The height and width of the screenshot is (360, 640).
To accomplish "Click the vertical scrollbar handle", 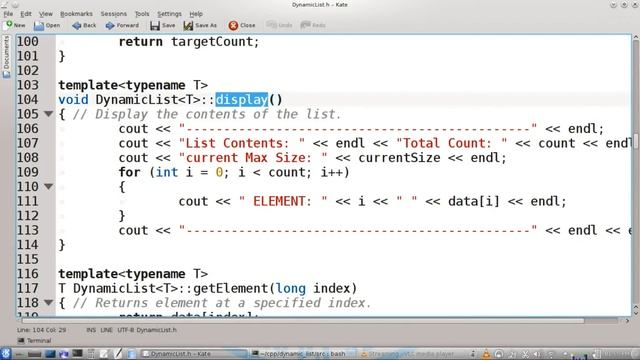I will [636, 141].
